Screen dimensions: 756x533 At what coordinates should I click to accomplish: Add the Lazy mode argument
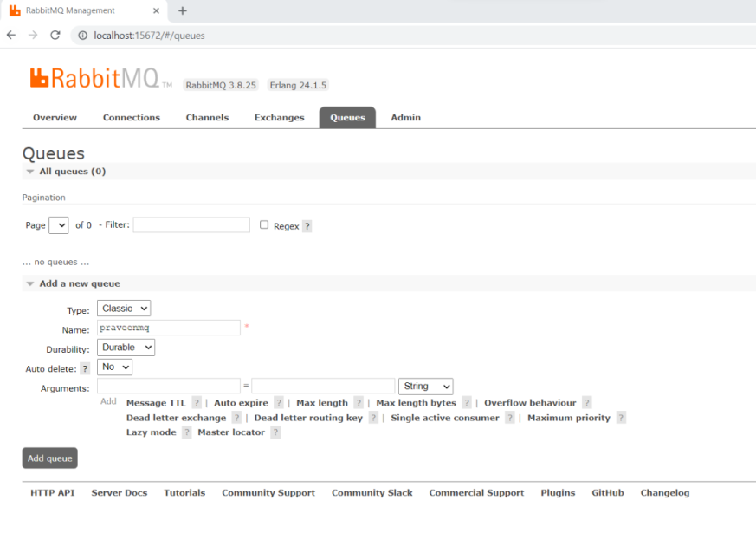point(152,432)
